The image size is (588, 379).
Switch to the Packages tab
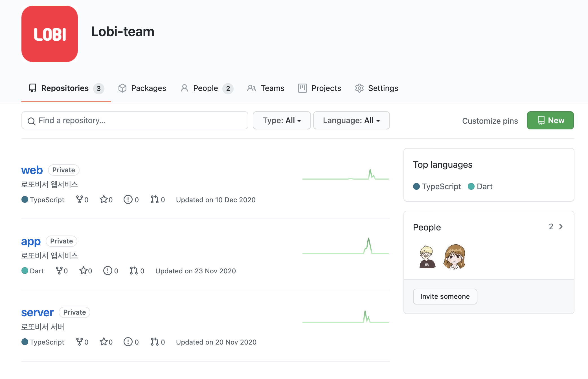tap(142, 88)
